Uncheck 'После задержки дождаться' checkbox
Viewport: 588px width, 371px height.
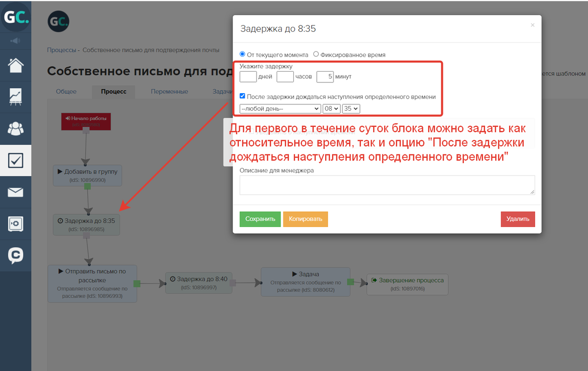(243, 97)
